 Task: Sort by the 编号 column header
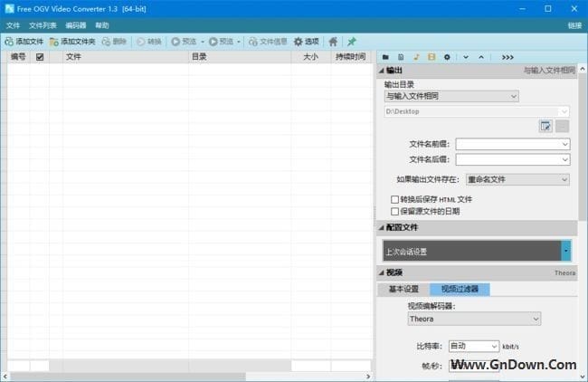coord(18,57)
